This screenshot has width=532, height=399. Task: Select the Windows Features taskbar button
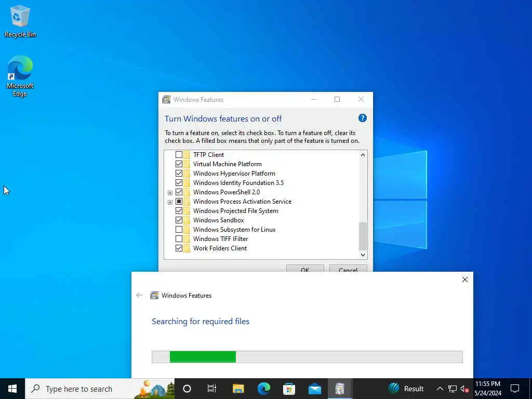click(340, 389)
